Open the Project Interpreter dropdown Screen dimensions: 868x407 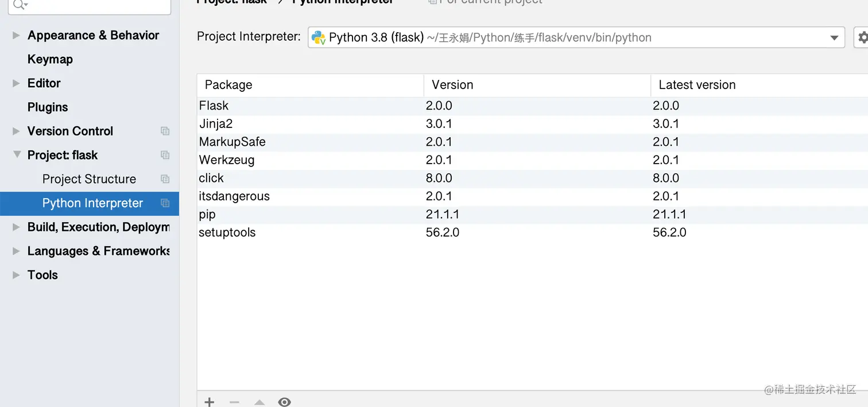click(576, 37)
